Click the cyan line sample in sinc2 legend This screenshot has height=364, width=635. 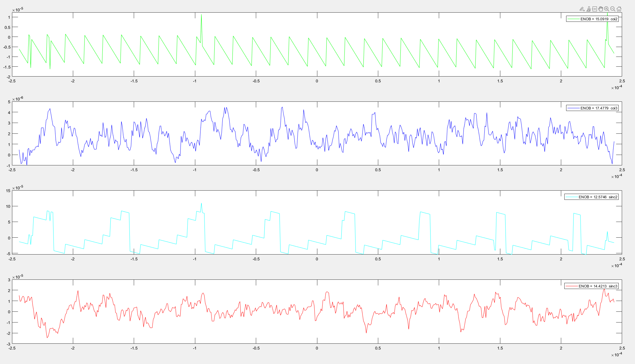[571, 197]
